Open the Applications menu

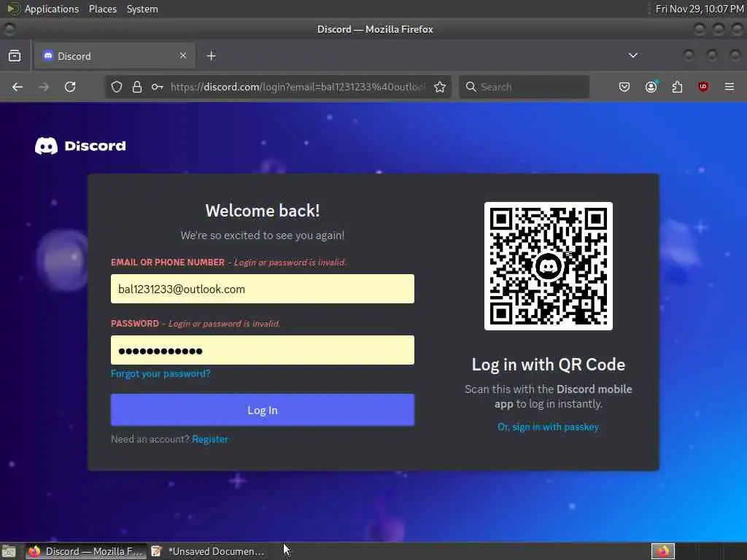click(52, 9)
